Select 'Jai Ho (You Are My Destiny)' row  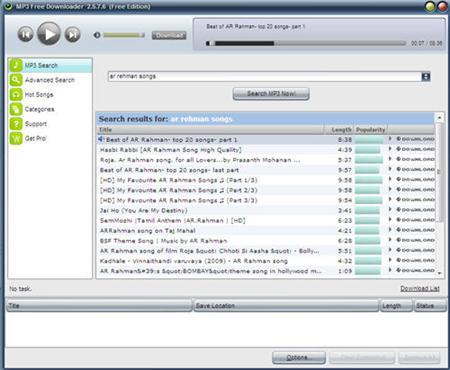pyautogui.click(x=266, y=211)
